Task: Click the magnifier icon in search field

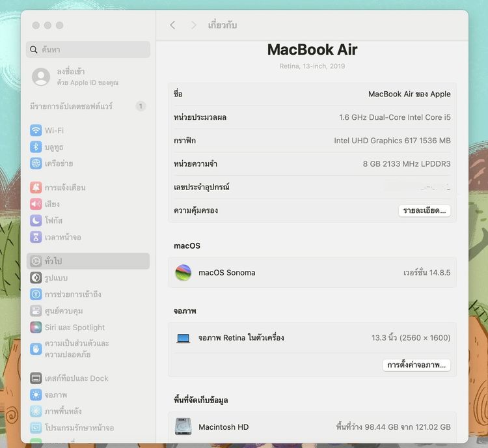Action: [x=34, y=49]
